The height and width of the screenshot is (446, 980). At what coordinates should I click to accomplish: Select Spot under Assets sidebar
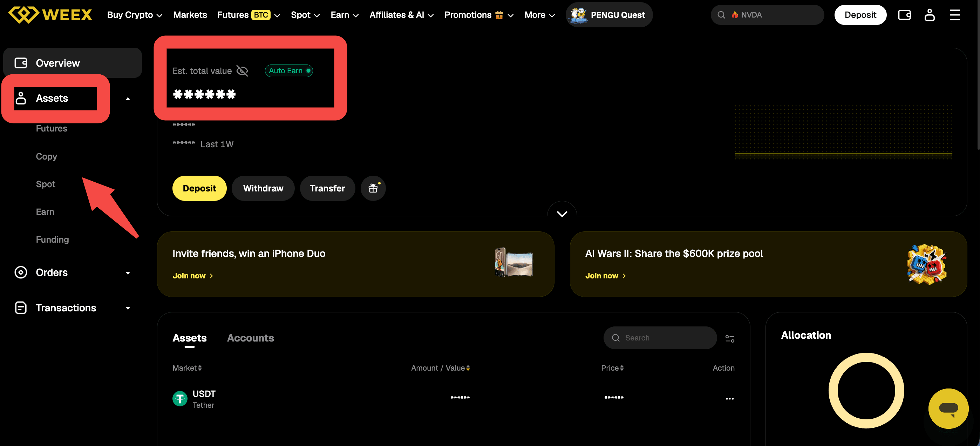(x=46, y=184)
